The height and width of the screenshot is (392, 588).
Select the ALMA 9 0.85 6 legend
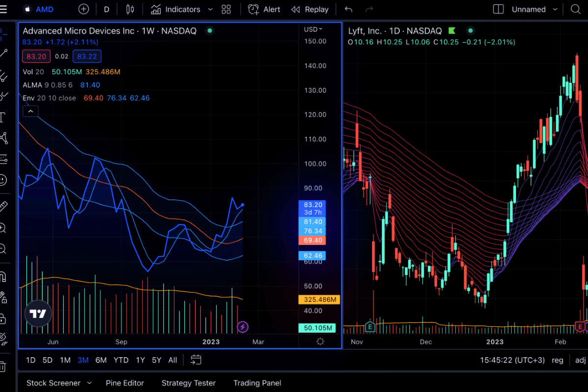48,85
